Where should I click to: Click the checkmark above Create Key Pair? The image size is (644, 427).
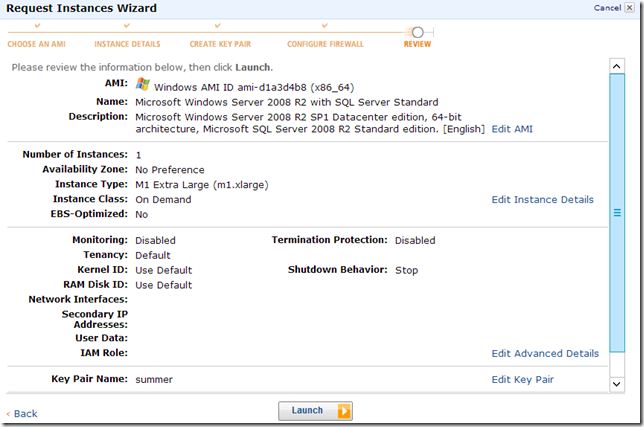click(x=218, y=26)
